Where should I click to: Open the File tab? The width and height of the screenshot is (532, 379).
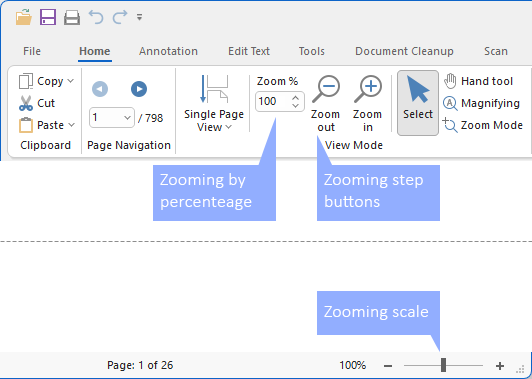pyautogui.click(x=32, y=51)
